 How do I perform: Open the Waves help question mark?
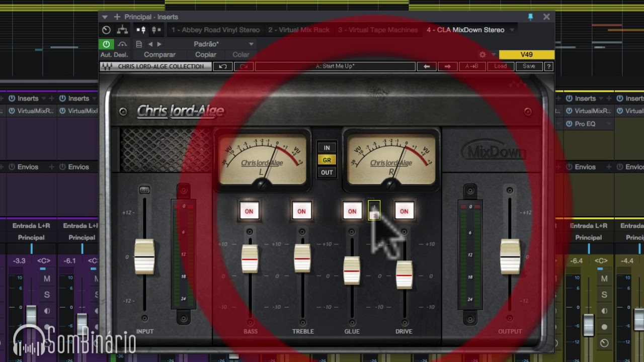click(x=549, y=66)
